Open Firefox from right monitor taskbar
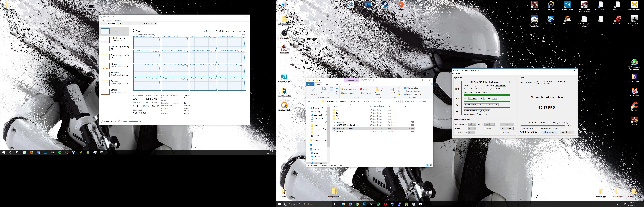This screenshot has width=644, height=207. [350, 204]
